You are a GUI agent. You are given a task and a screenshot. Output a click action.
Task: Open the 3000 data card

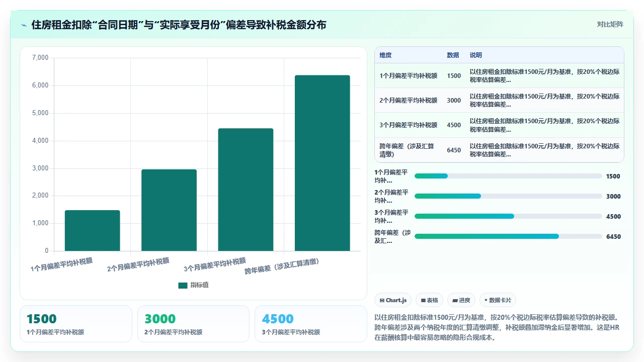coord(193,324)
